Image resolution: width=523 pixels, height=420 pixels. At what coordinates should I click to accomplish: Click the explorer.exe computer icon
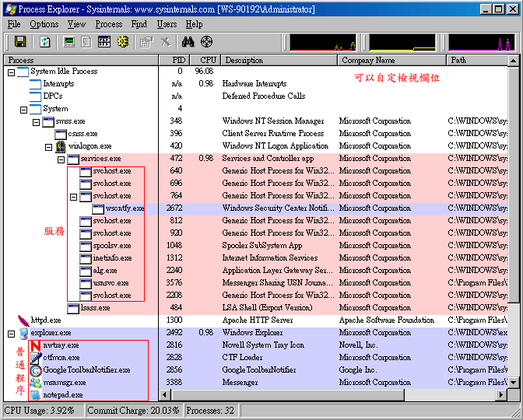[23, 333]
